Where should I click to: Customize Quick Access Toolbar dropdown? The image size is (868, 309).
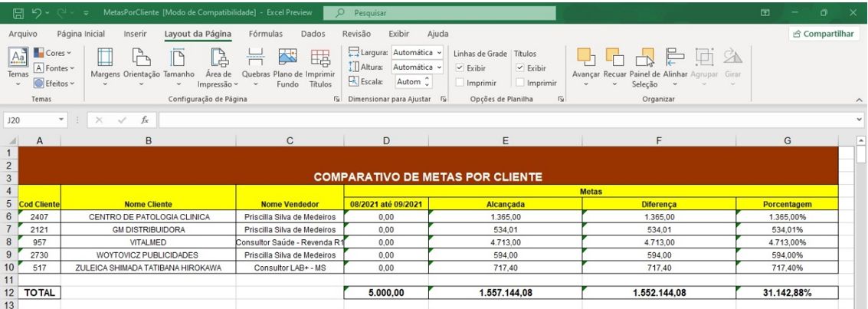[x=86, y=12]
